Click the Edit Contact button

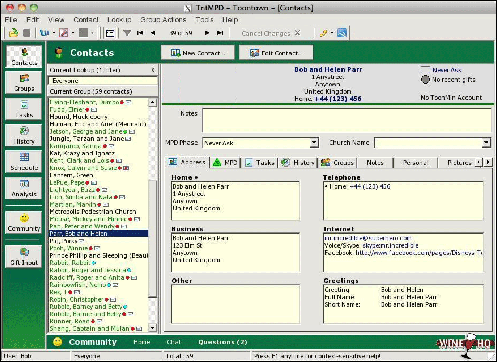point(276,53)
